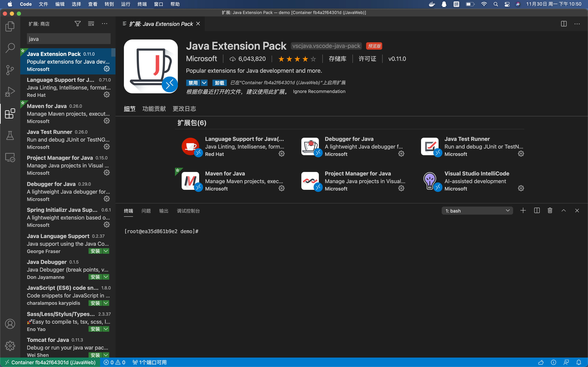Screen dimensions: 588x367
Task: Split the terminal panel
Action: pyautogui.click(x=537, y=210)
